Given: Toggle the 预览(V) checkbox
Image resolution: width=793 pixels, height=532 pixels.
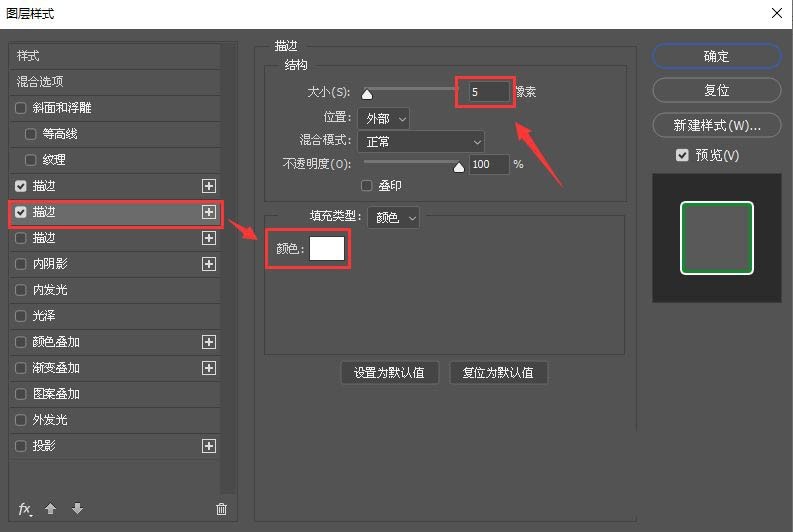Looking at the screenshot, I should pyautogui.click(x=682, y=156).
